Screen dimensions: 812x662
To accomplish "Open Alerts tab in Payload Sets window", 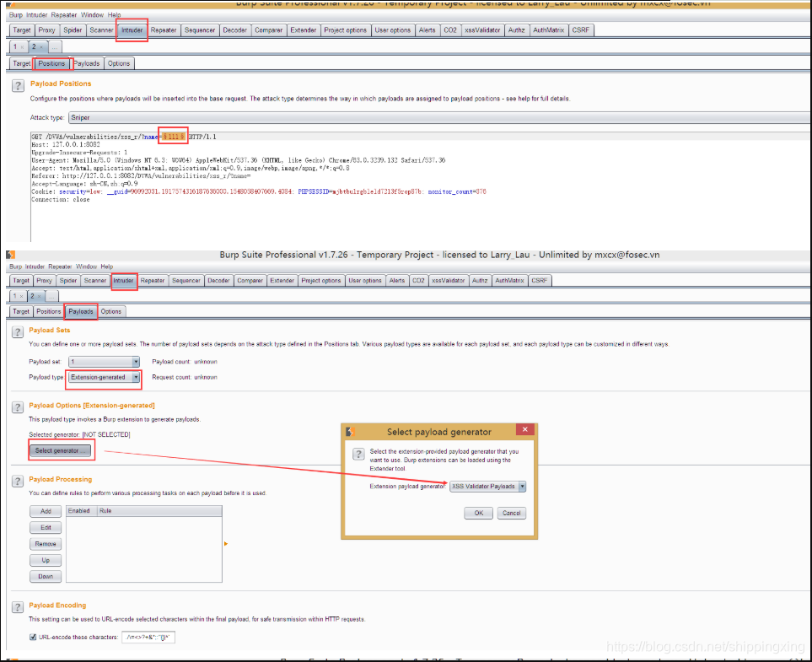I will click(x=396, y=281).
